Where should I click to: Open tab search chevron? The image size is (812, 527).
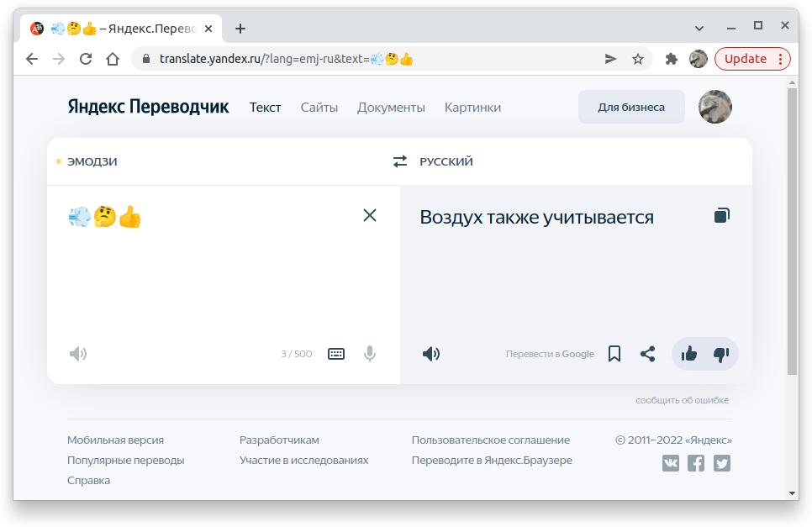click(699, 28)
